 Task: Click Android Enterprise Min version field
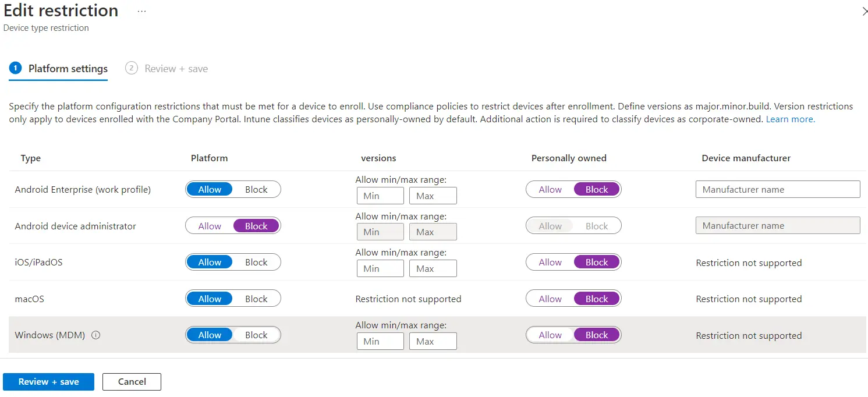(x=380, y=196)
